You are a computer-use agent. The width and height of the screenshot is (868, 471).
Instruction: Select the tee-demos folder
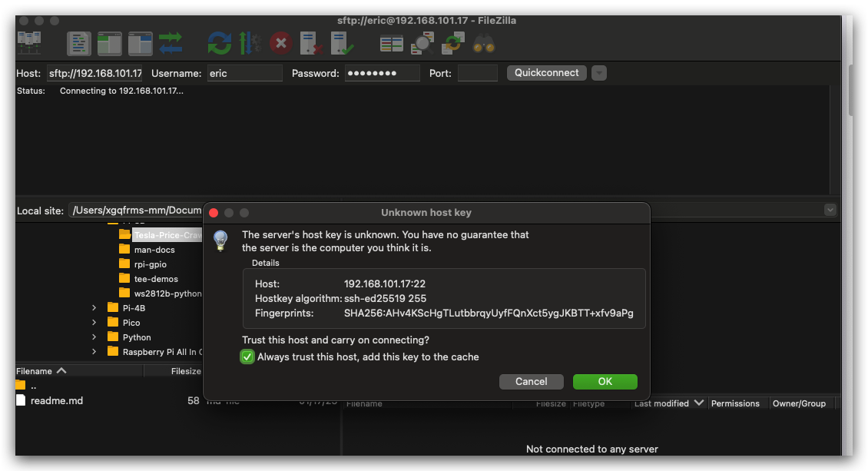156,279
